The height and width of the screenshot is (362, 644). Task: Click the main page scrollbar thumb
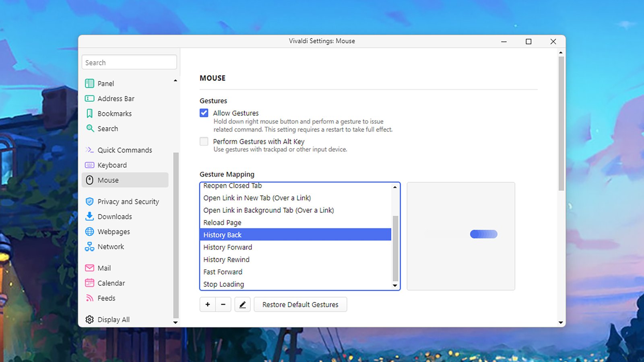[561, 123]
